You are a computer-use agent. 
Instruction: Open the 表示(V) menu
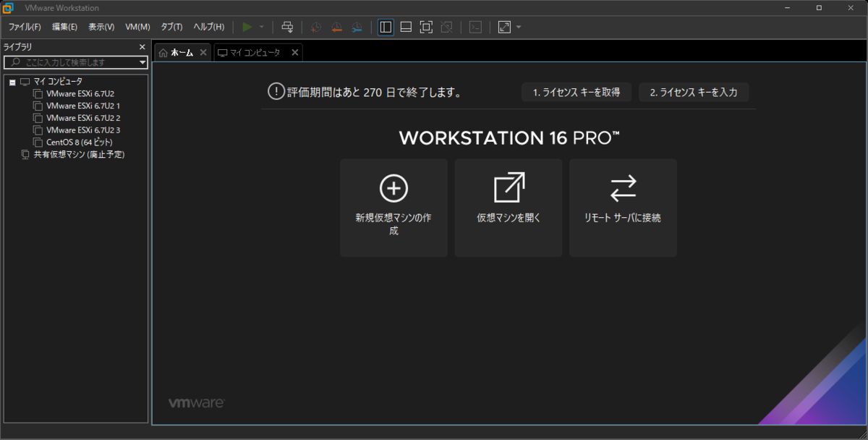(x=101, y=27)
